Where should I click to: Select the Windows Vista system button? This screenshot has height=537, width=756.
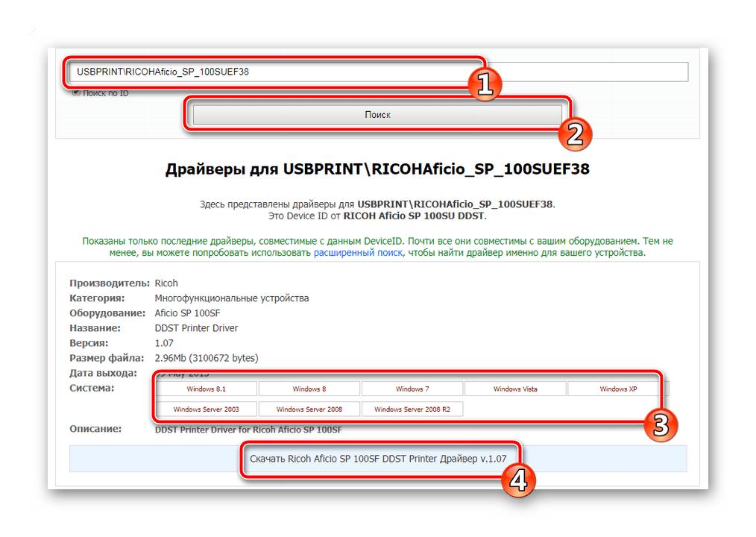click(x=515, y=389)
